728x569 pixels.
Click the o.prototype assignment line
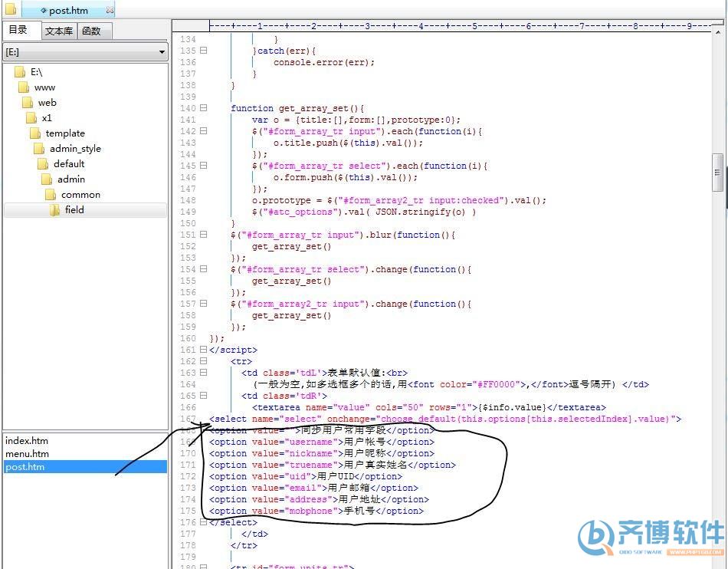pyautogui.click(x=398, y=200)
